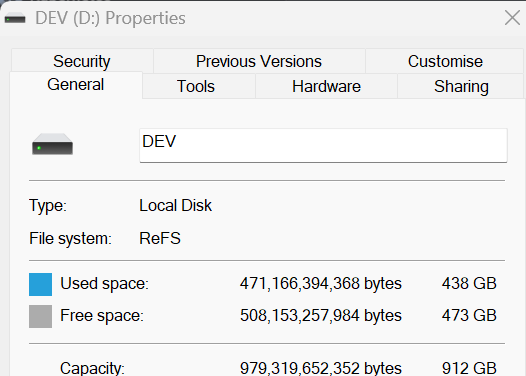Select the 'ReFS' file system value
Screen dimensions: 526x376
coord(160,238)
